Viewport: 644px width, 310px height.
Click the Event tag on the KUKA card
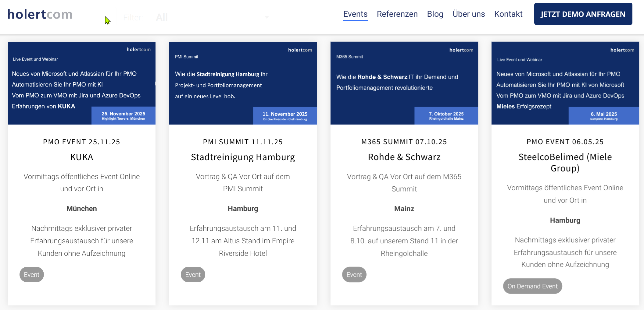coord(32,275)
